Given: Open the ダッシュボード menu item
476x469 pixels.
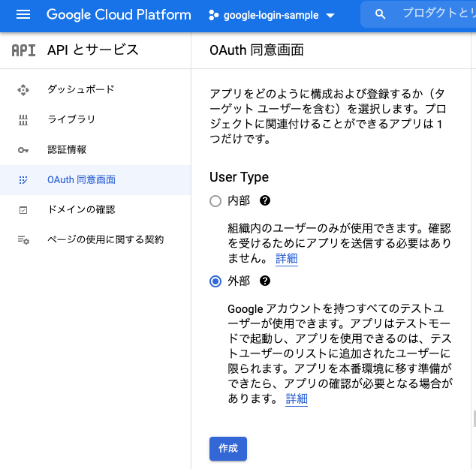Looking at the screenshot, I should [95, 89].
